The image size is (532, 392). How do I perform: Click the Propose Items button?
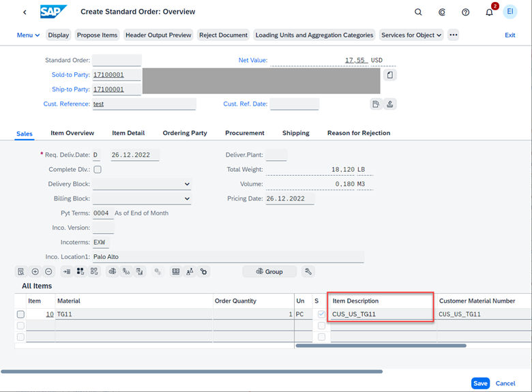pyautogui.click(x=97, y=35)
